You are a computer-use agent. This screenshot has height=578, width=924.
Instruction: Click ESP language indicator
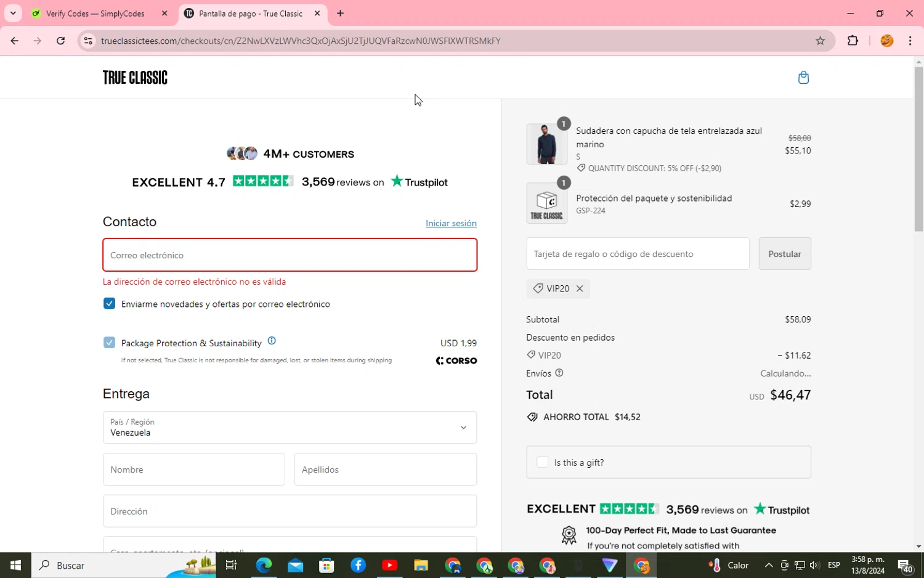(834, 565)
